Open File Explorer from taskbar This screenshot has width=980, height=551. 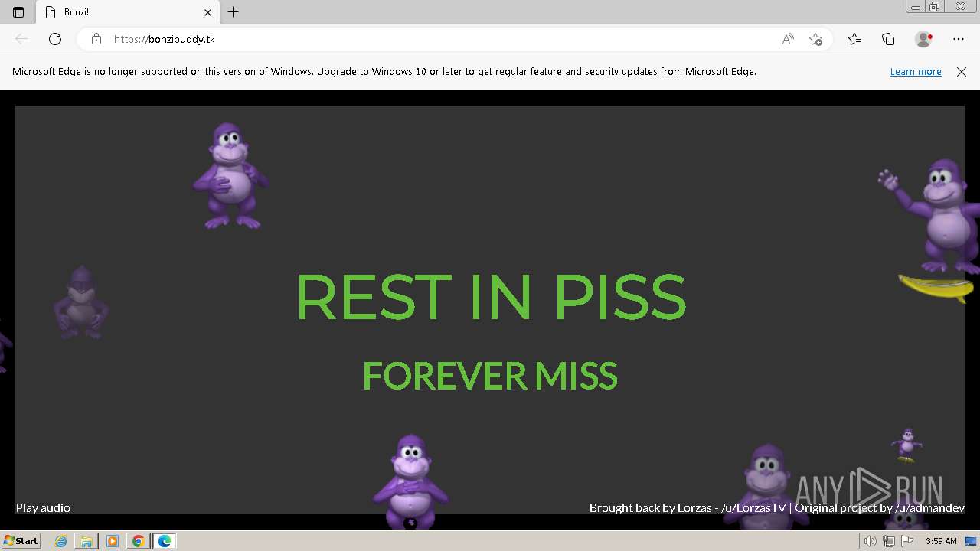(x=87, y=541)
